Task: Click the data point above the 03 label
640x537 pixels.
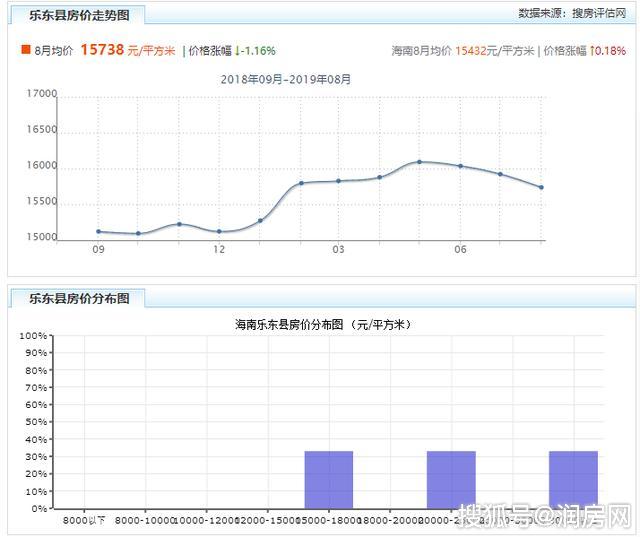Action: coord(338,181)
